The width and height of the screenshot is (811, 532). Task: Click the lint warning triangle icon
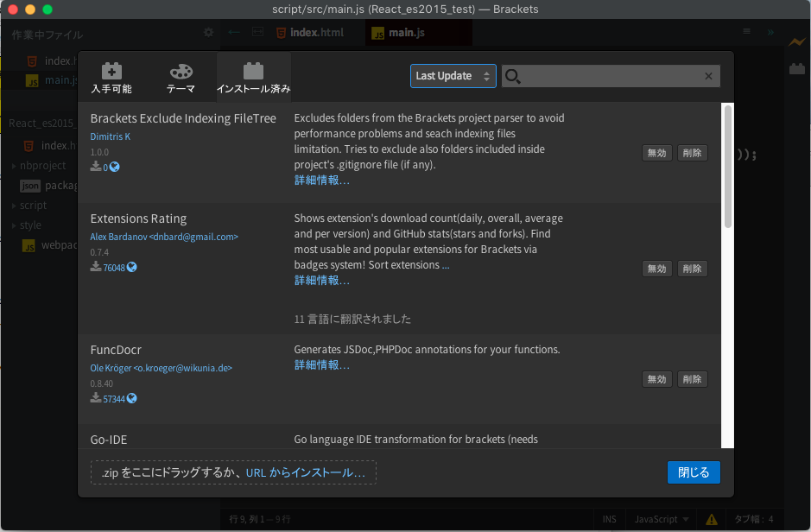click(x=712, y=520)
